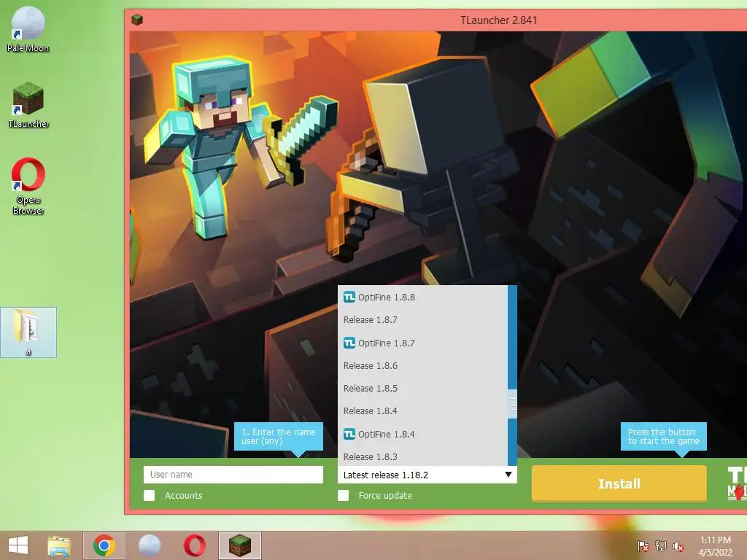The height and width of the screenshot is (560, 747).
Task: Toggle the Accounts checkbox
Action: (149, 495)
